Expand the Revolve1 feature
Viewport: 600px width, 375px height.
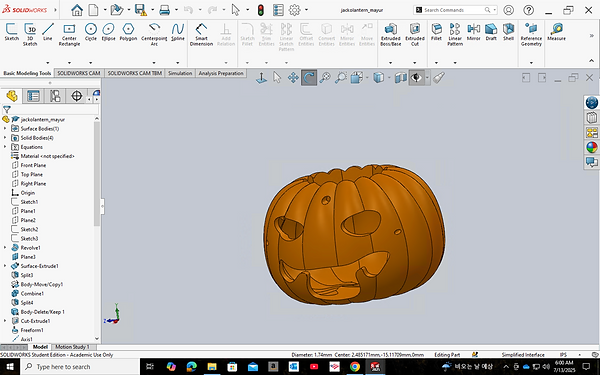pos(5,248)
